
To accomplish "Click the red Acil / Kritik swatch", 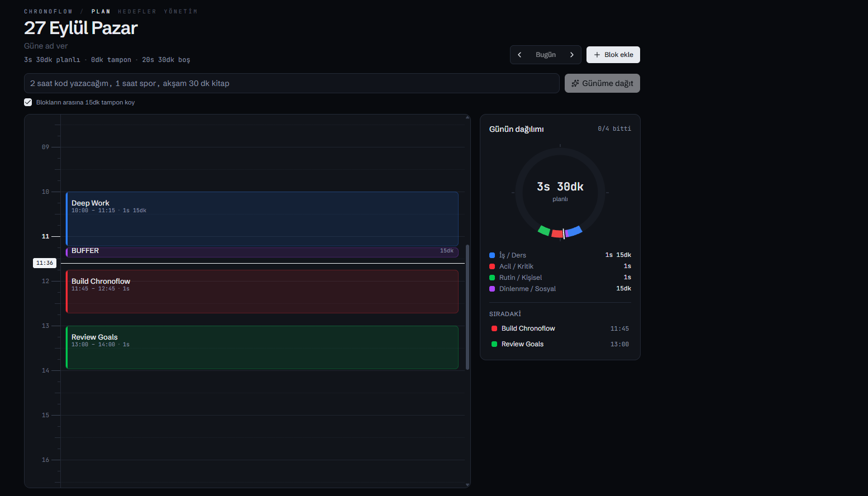I will pyautogui.click(x=492, y=266).
